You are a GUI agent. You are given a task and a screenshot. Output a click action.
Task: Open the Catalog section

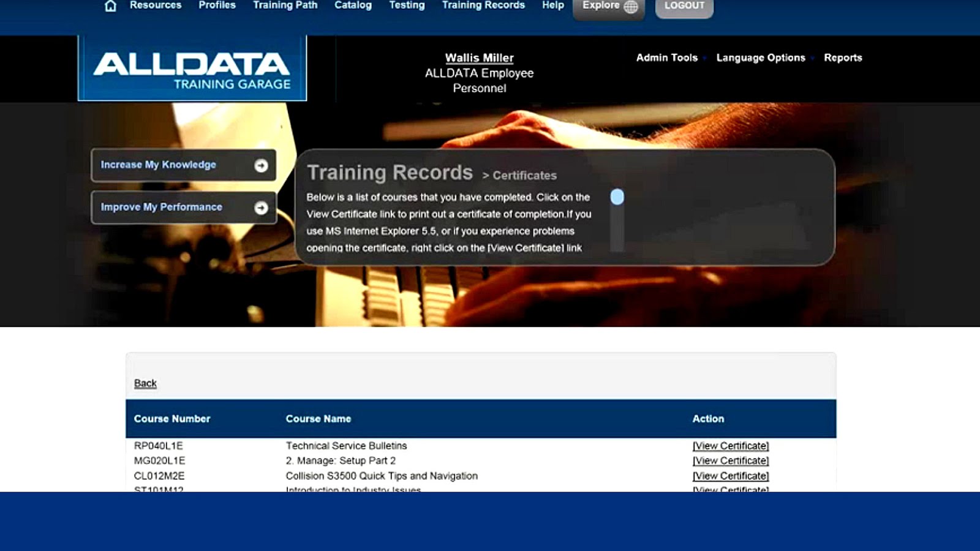(352, 5)
